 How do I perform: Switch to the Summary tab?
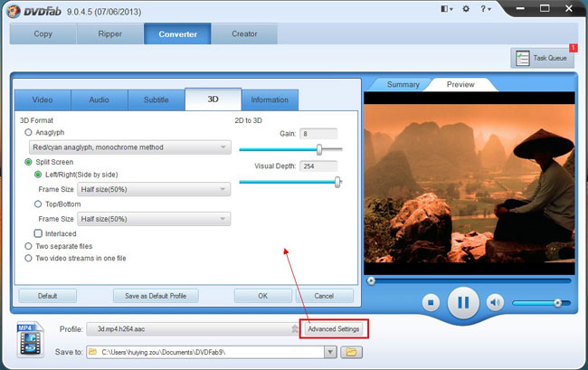coord(403,84)
